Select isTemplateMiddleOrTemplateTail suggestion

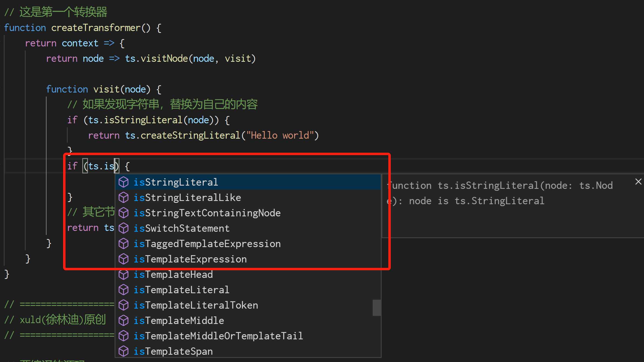[248, 336]
